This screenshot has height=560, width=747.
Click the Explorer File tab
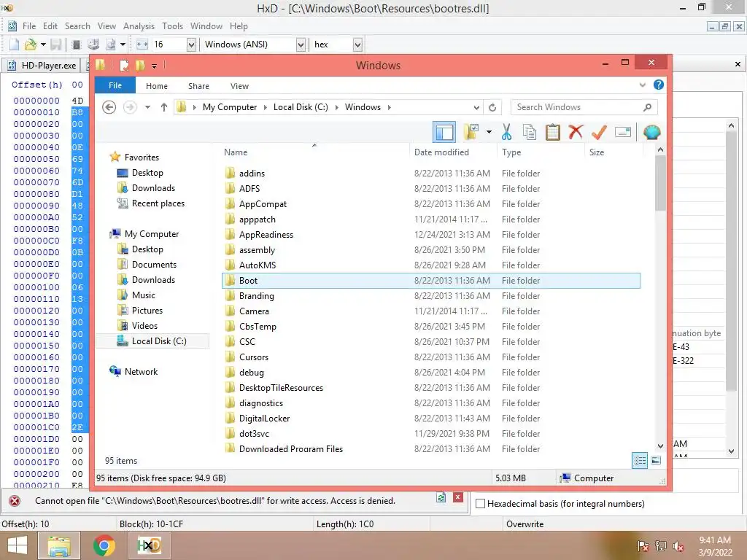[115, 85]
